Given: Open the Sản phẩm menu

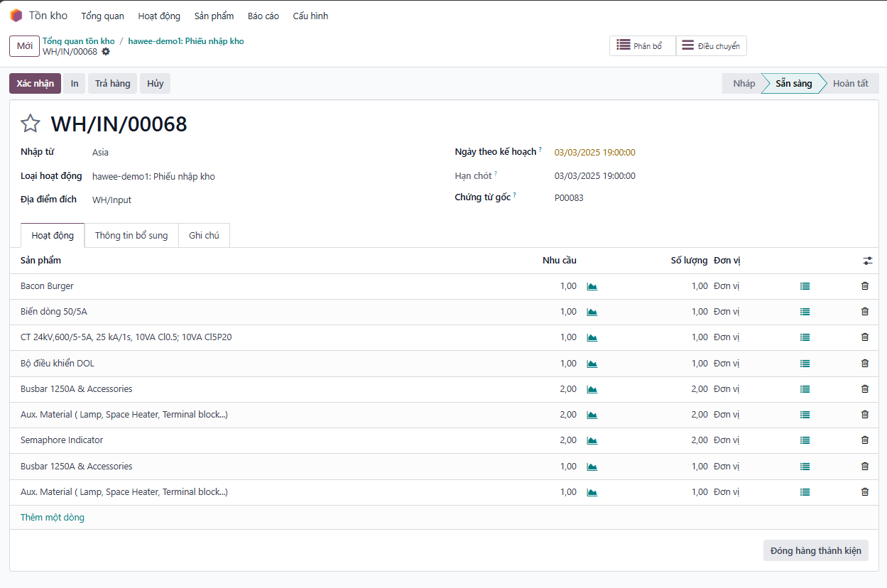Looking at the screenshot, I should point(214,16).
